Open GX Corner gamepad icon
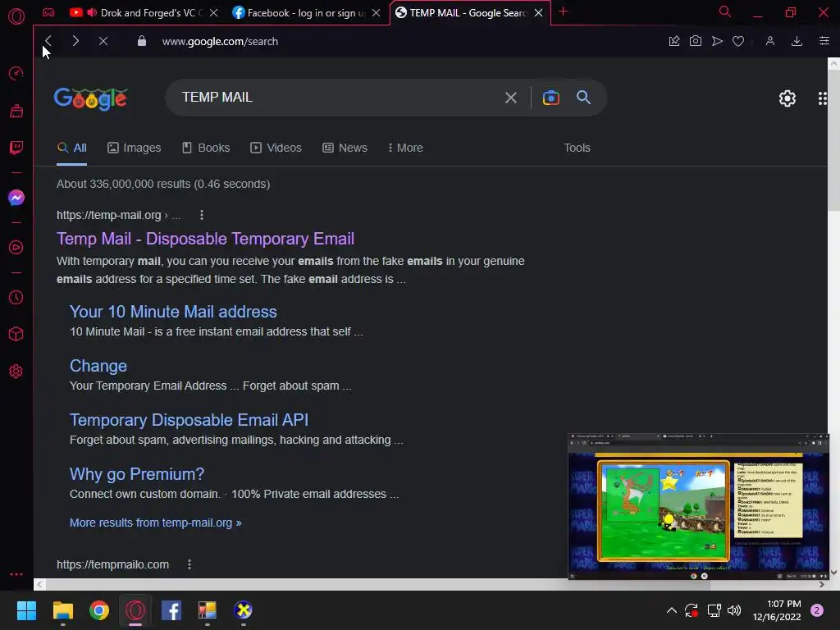Screen dimensions: 840x630 point(48,12)
